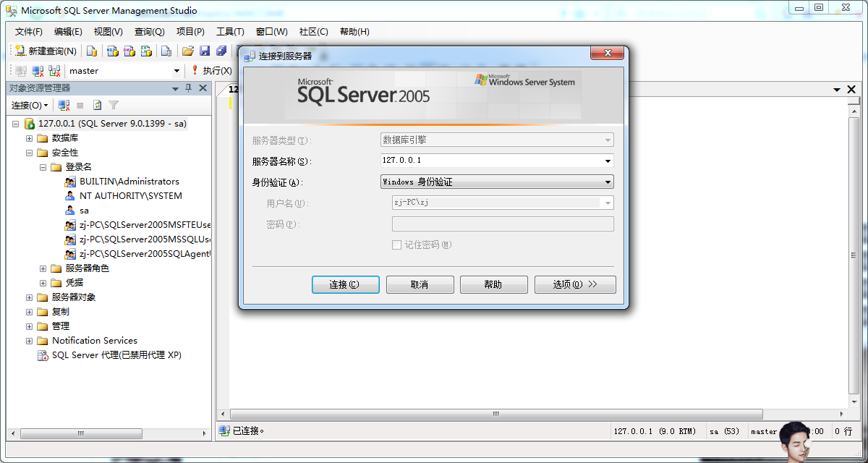This screenshot has width=868, height=463.
Task: Open the Authentication (身份验证) dropdown
Action: [608, 182]
